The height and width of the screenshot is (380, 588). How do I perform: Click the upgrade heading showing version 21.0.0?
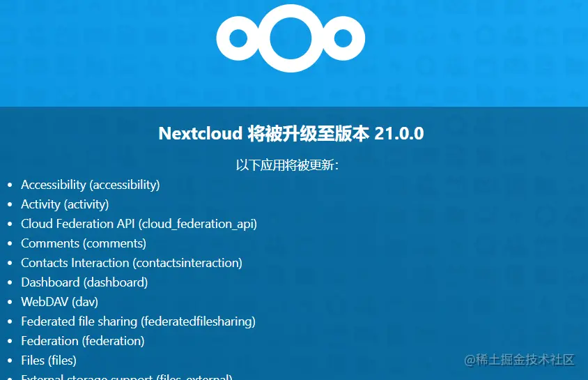tap(291, 134)
